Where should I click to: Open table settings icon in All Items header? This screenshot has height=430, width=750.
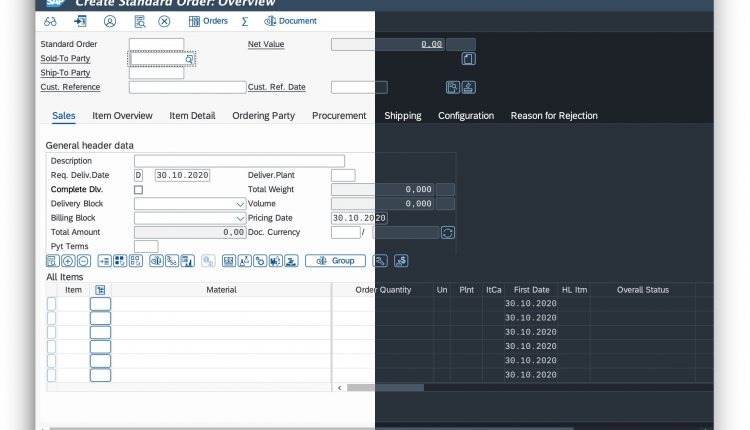click(100, 290)
